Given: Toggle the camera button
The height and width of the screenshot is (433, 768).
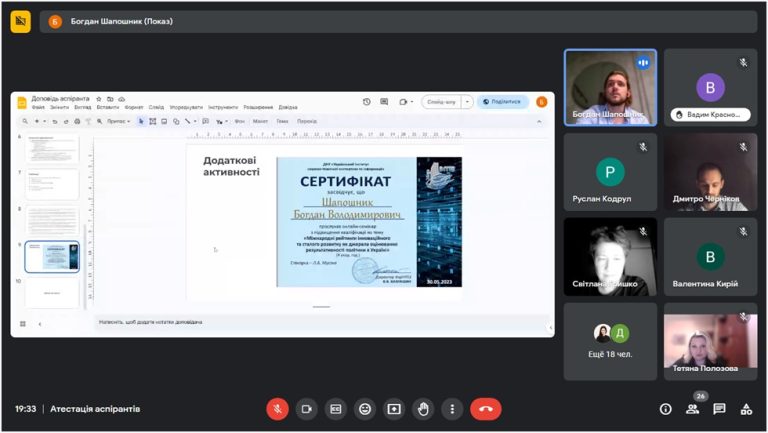Looking at the screenshot, I should click(x=307, y=409).
